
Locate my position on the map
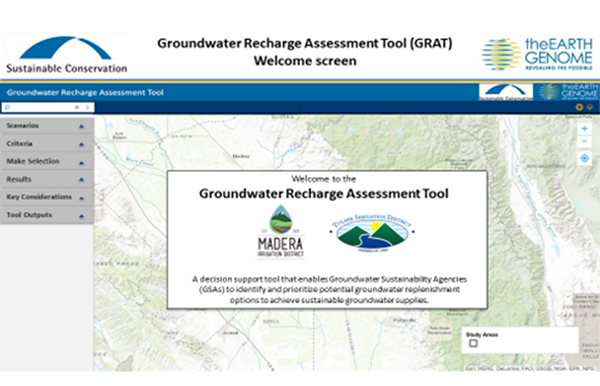584,158
